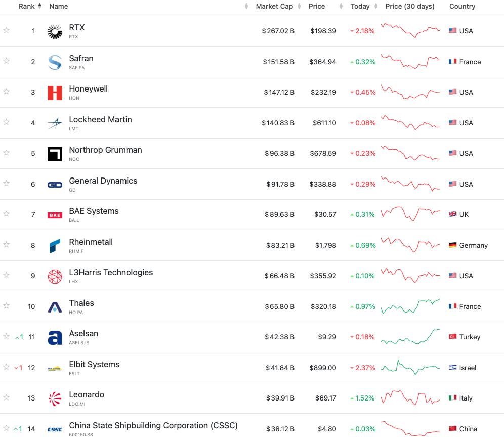
Task: Open the General Dynamics company page
Action: (103, 181)
